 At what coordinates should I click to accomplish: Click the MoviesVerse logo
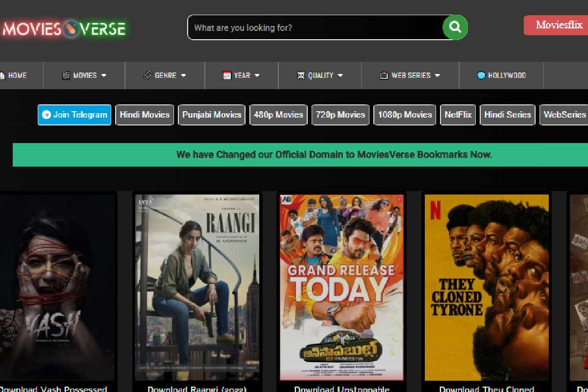point(64,29)
